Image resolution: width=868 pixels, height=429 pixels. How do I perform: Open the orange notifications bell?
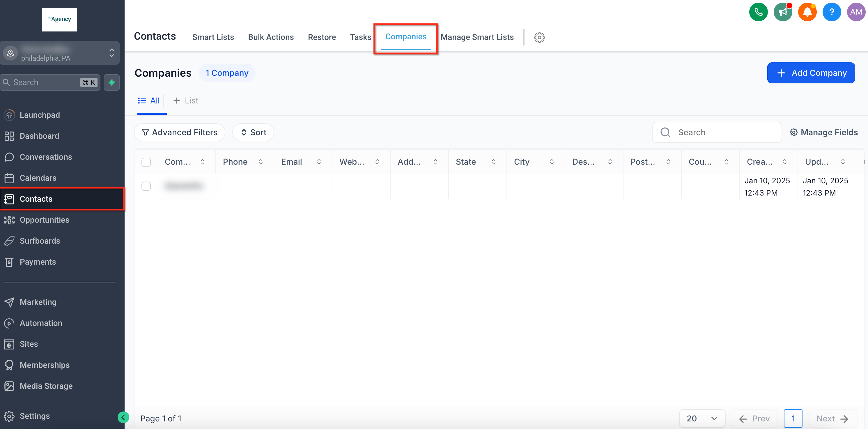pyautogui.click(x=807, y=12)
